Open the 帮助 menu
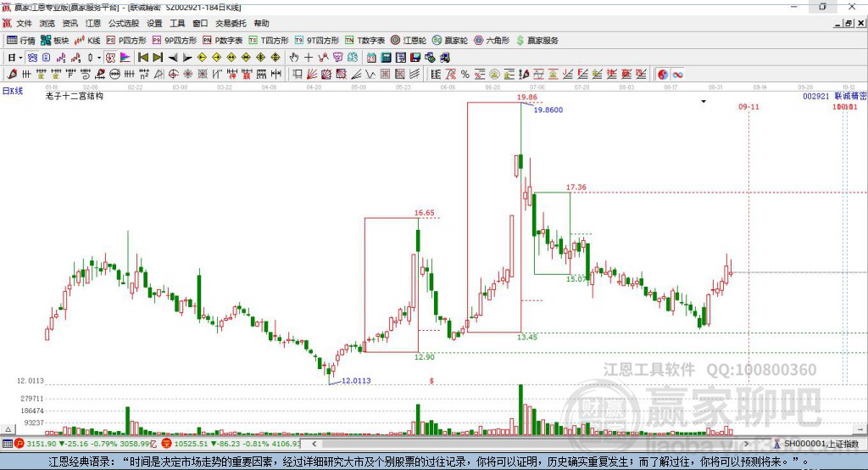The image size is (868, 470). coord(261,23)
